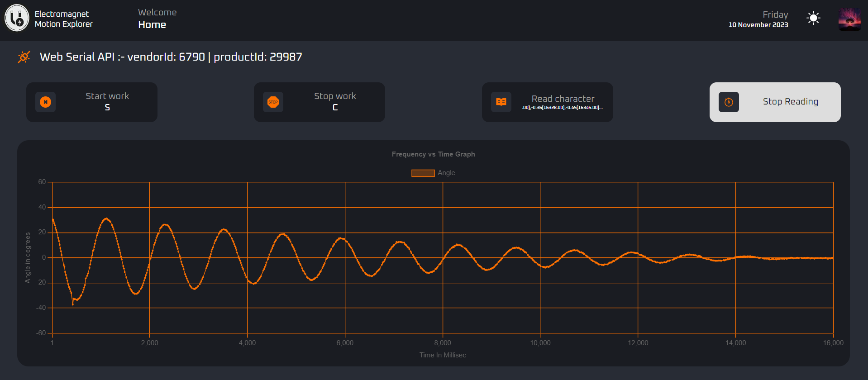Image resolution: width=868 pixels, height=380 pixels.
Task: Select the Read character data card
Action: click(x=562, y=102)
